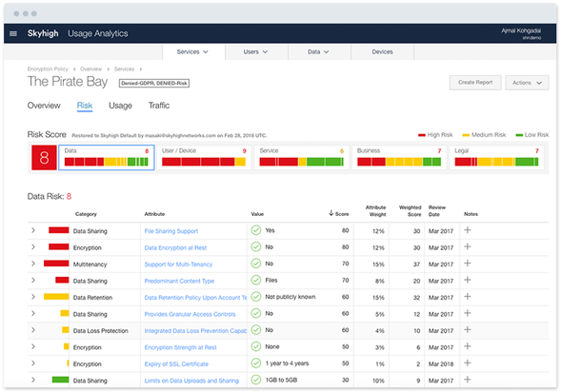The height and width of the screenshot is (392, 561).
Task: Select the Risk tab
Action: [85, 106]
